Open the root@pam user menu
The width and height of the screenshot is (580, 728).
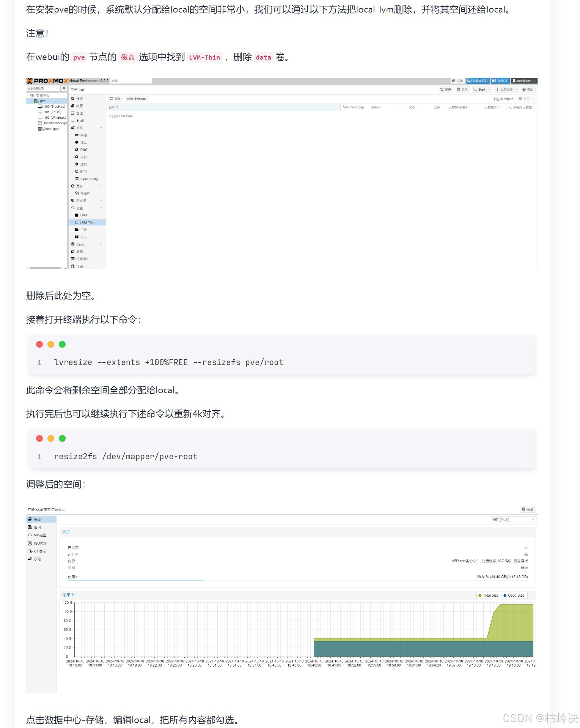(524, 81)
